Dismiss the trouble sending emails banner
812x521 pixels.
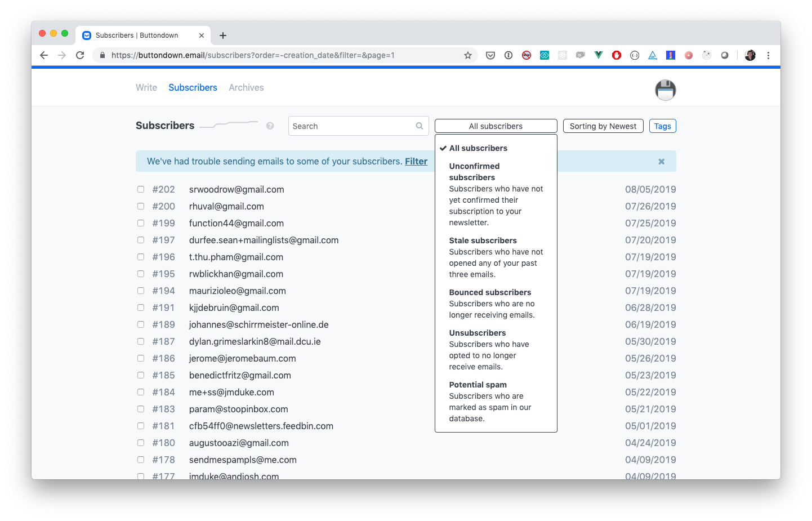[x=661, y=162]
